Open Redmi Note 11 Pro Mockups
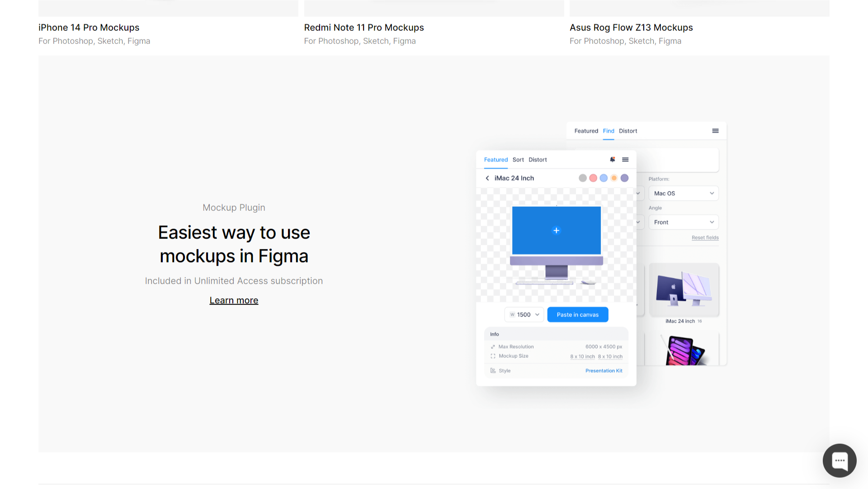This screenshot has width=868, height=489. [364, 28]
